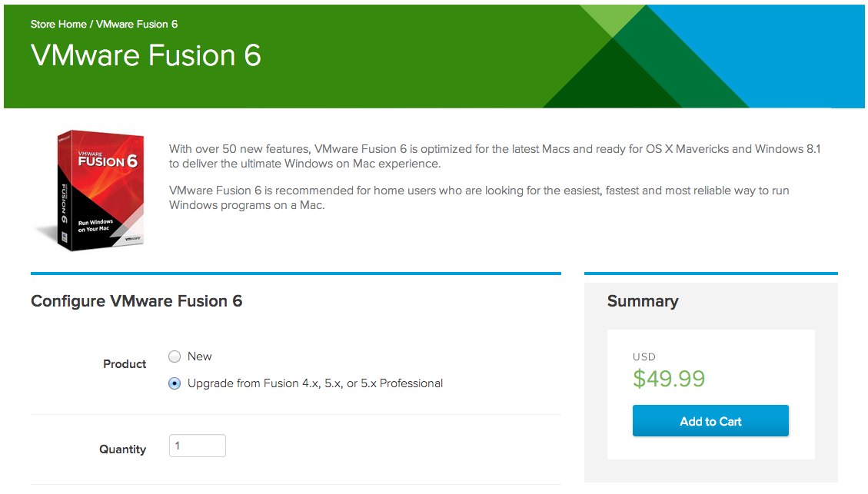Screen dimensions: 868x494
Task: Click the 'With over 50 new features' paragraph
Action: (494, 156)
